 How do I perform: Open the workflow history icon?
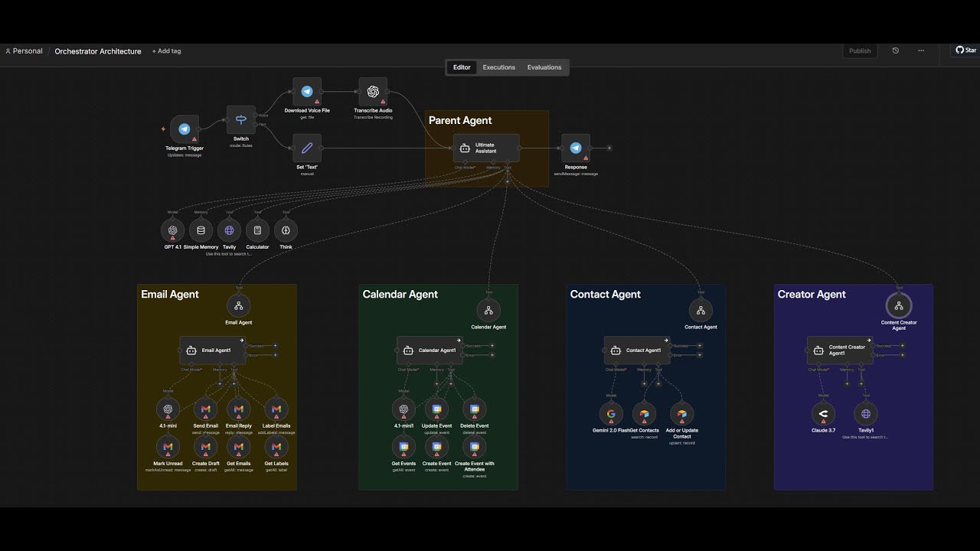tap(895, 51)
